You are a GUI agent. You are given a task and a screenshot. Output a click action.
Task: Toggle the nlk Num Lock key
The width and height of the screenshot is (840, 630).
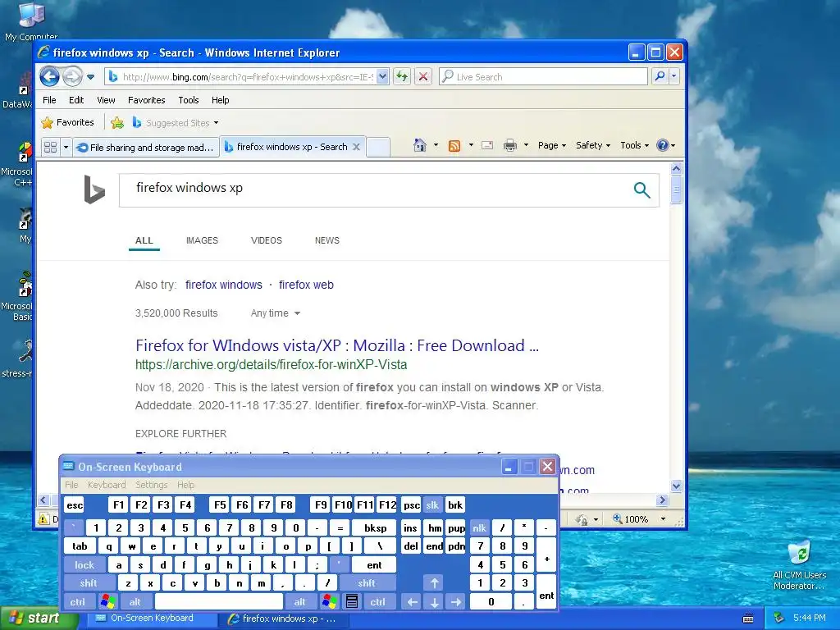point(479,528)
